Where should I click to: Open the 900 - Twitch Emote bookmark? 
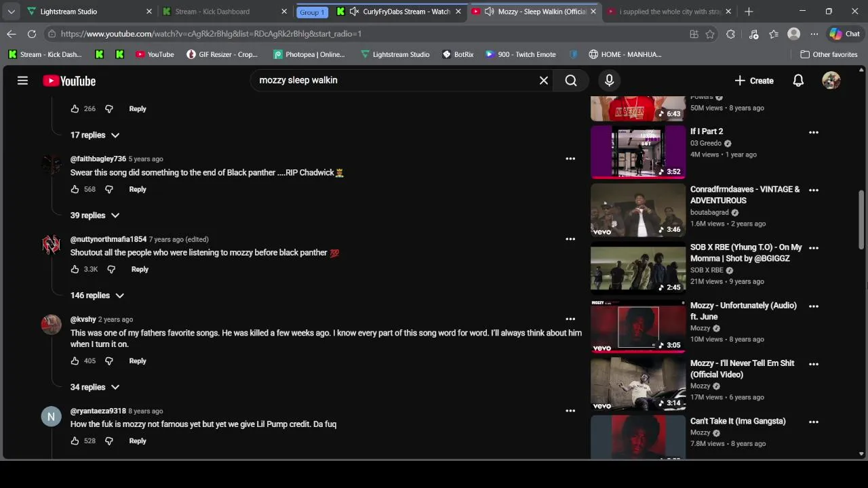[520, 54]
